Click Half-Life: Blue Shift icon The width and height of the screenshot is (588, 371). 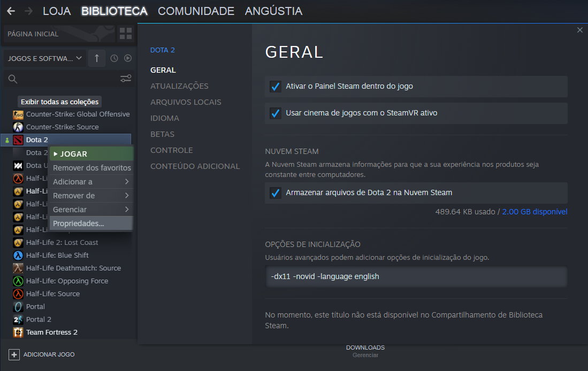coord(18,255)
